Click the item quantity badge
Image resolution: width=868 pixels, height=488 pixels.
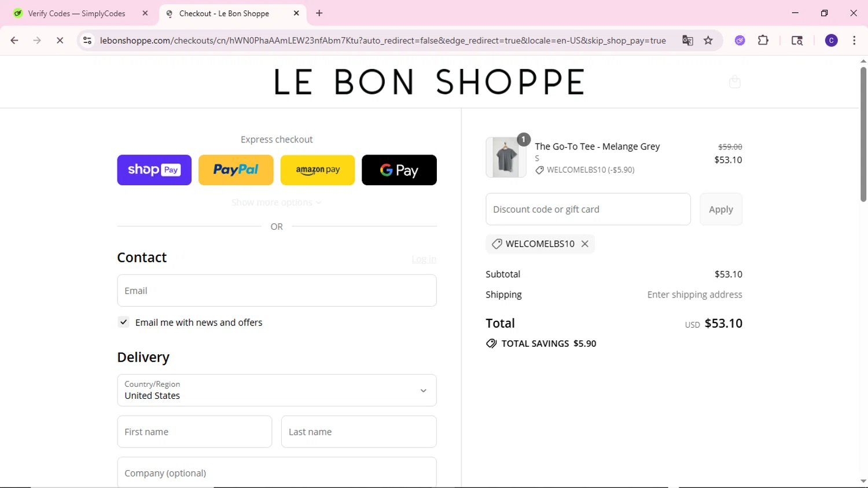523,140
